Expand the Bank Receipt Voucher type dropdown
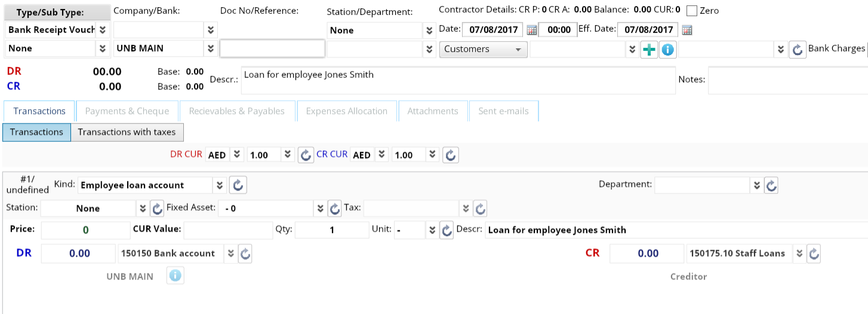 click(103, 30)
